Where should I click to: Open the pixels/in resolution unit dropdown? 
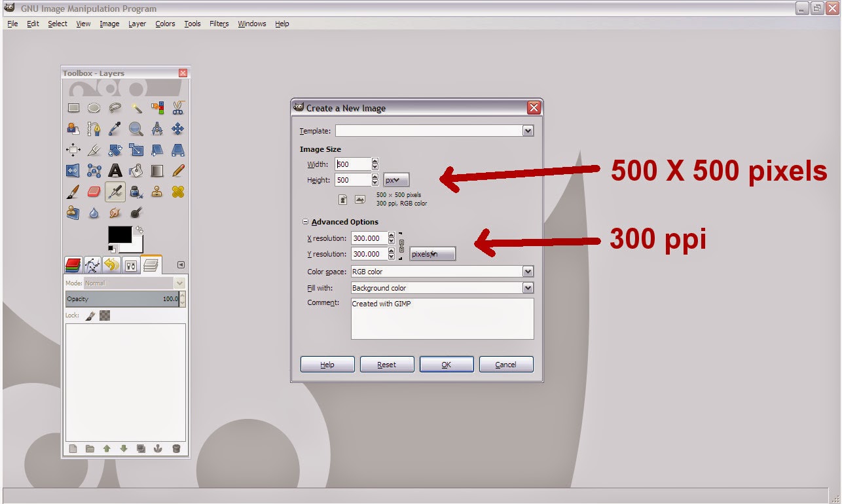433,254
